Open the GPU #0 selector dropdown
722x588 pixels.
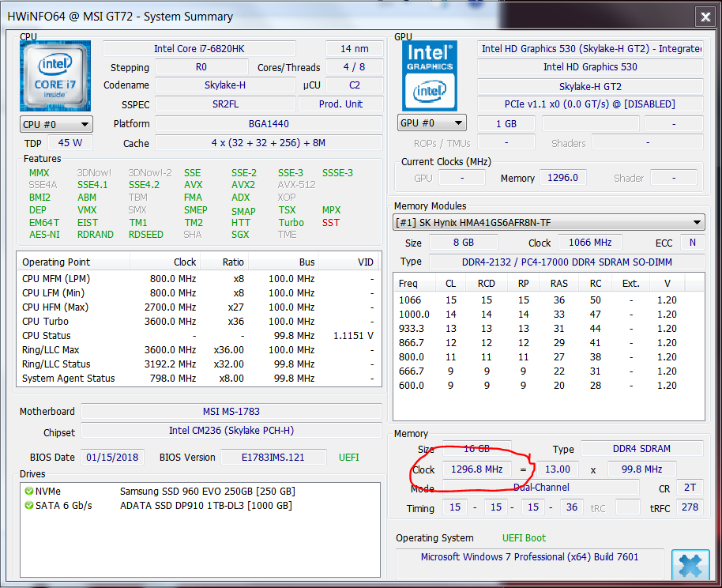pyautogui.click(x=432, y=123)
